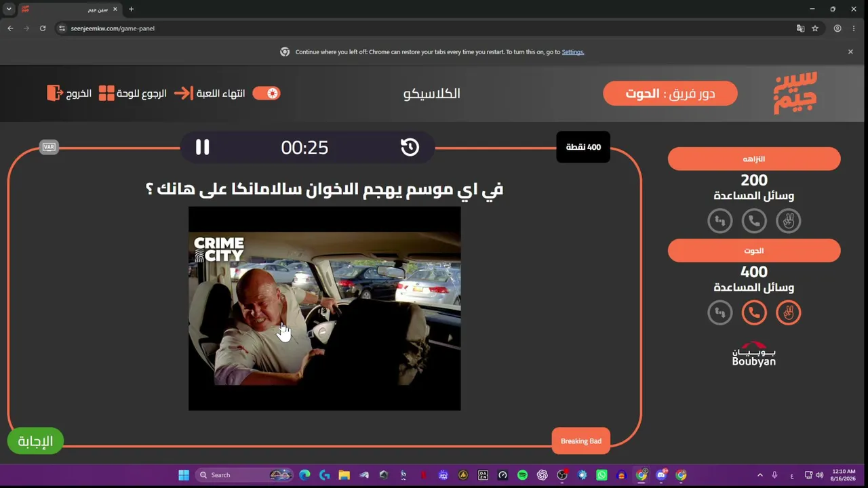Image resolution: width=868 pixels, height=488 pixels.
Task: Open a new browser tab
Action: tap(131, 9)
